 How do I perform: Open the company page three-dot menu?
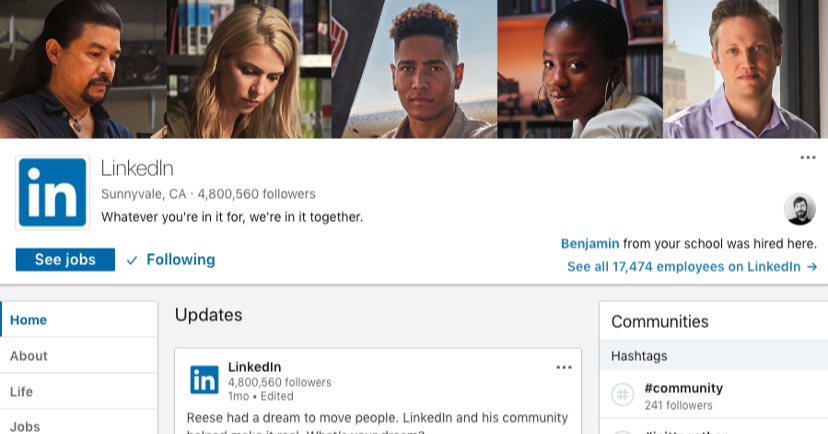[807, 157]
